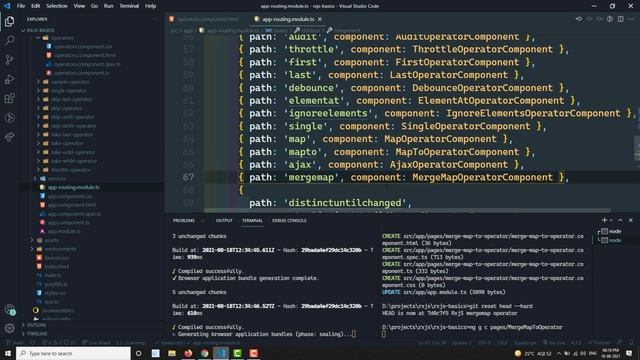Click the Cortana circle on taskbar
Viewport: 640px width, 360px height.
pos(138,353)
